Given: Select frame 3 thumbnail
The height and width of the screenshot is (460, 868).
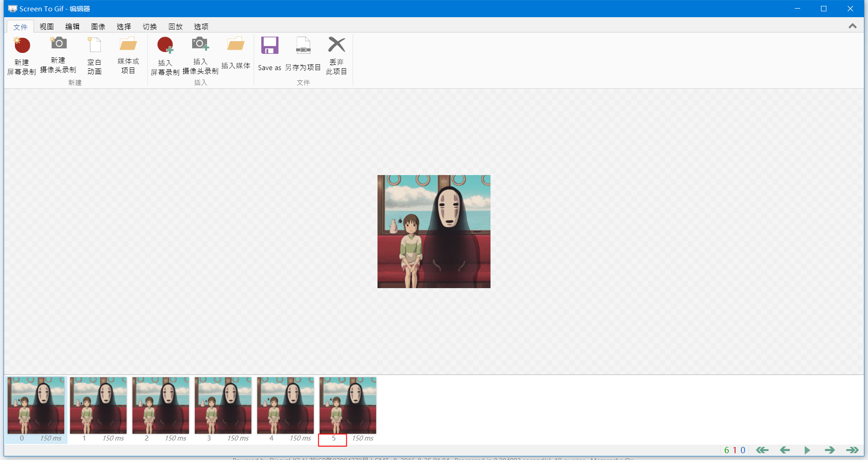Looking at the screenshot, I should pyautogui.click(x=223, y=406).
